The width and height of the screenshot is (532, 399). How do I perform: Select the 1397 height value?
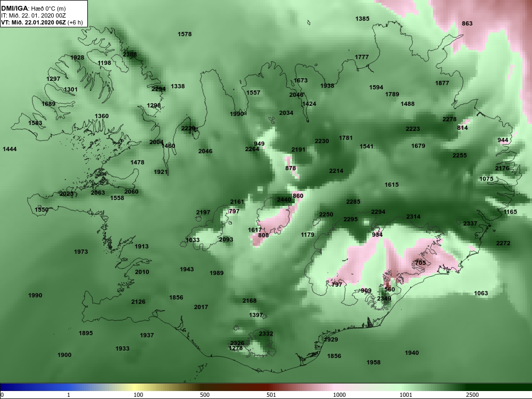coord(256,315)
